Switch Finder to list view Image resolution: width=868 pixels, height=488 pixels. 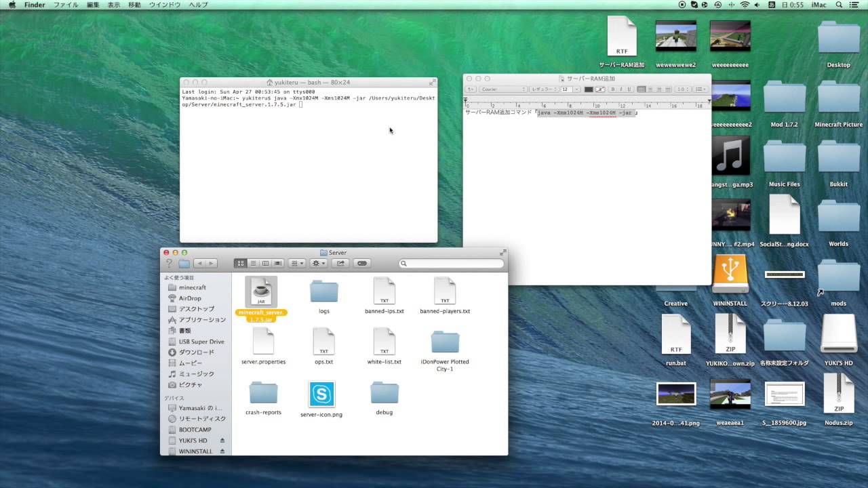point(253,263)
